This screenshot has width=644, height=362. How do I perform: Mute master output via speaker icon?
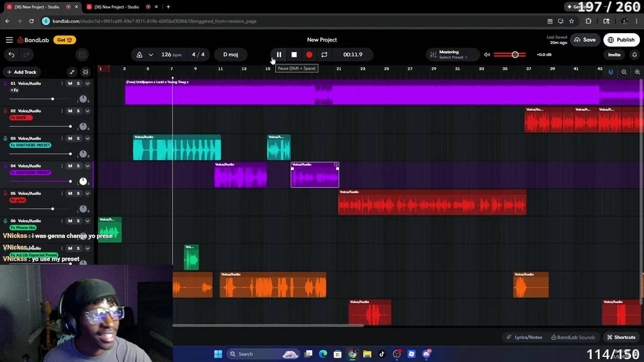[x=487, y=54]
